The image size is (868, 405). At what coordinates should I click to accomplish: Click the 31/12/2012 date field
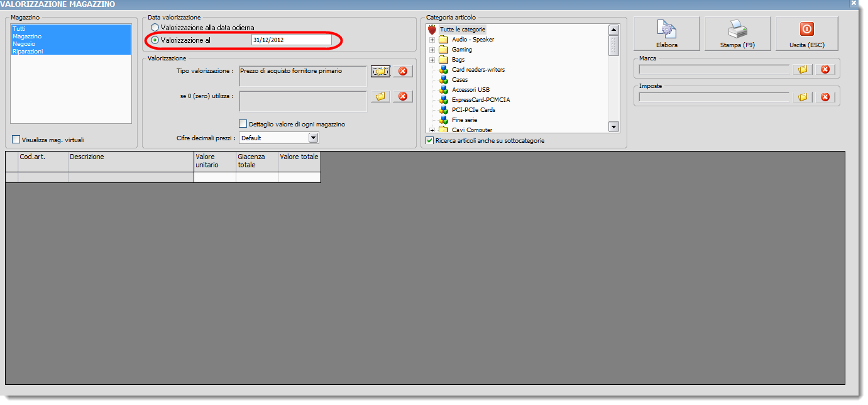point(291,40)
